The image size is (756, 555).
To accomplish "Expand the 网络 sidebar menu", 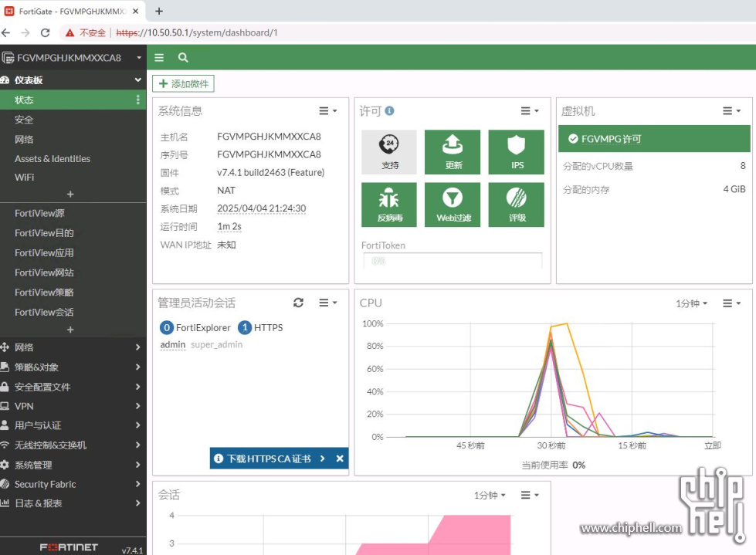I will click(x=73, y=347).
